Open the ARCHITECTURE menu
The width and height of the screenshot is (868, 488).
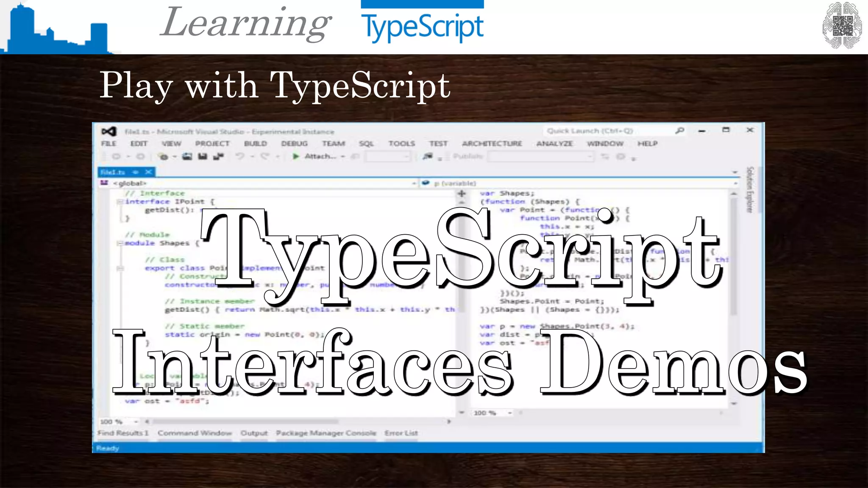[x=492, y=144]
